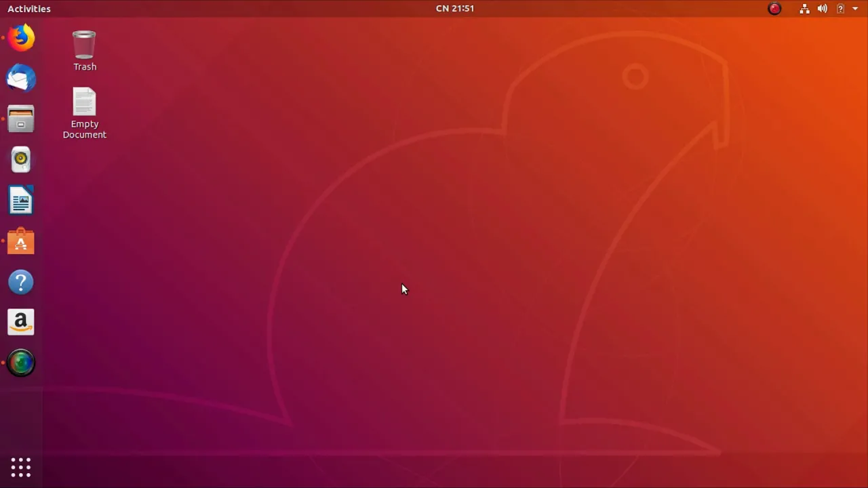Open LibreOffice Writer from the dock
Image resolution: width=868 pixels, height=488 pixels.
point(21,201)
